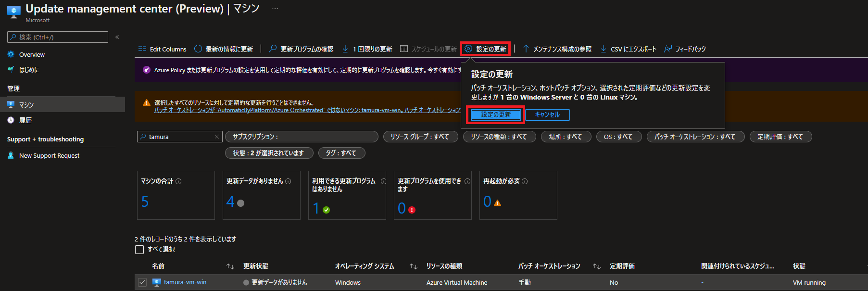Click the Azure Virtual Machine cell
Viewport: 868px width, 291px height.
457,282
